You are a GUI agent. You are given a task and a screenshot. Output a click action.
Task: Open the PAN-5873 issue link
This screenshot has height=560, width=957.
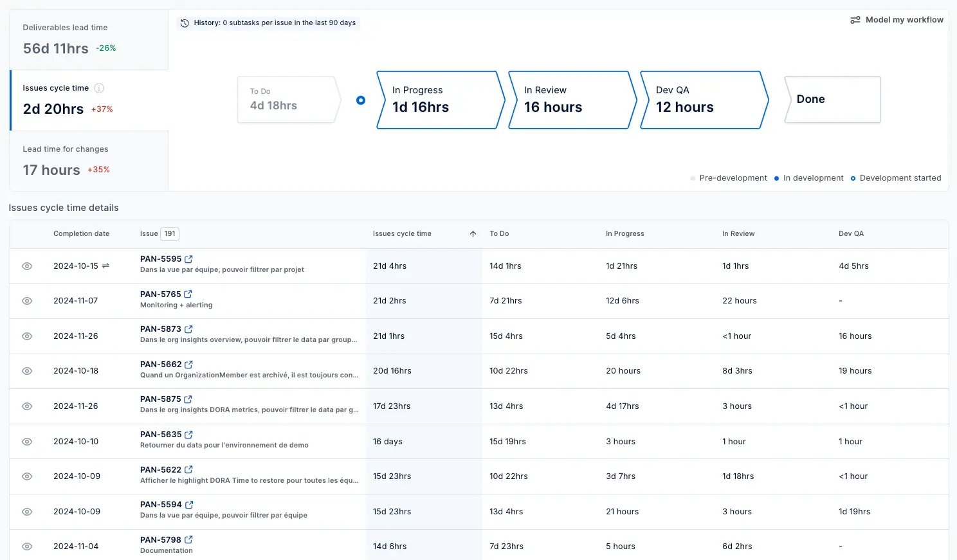pyautogui.click(x=161, y=329)
